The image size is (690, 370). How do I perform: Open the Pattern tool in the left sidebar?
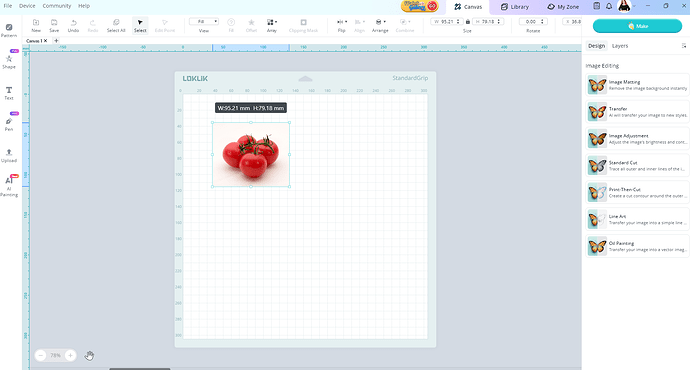(9, 30)
